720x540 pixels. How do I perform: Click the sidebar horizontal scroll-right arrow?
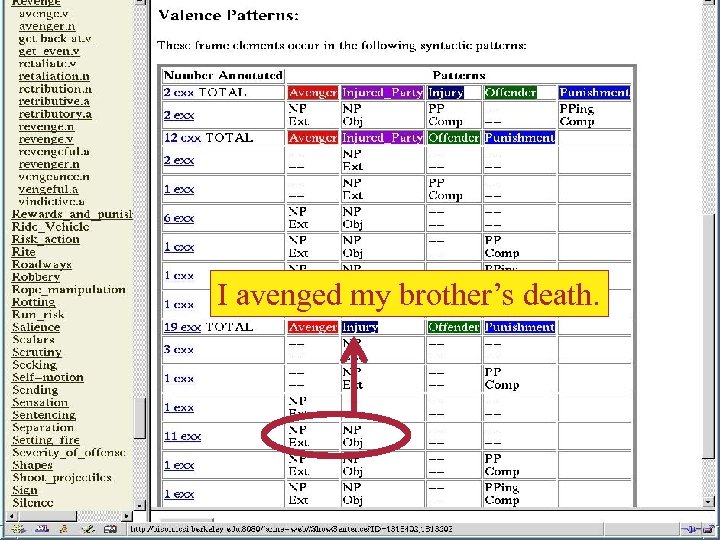tap(128, 516)
